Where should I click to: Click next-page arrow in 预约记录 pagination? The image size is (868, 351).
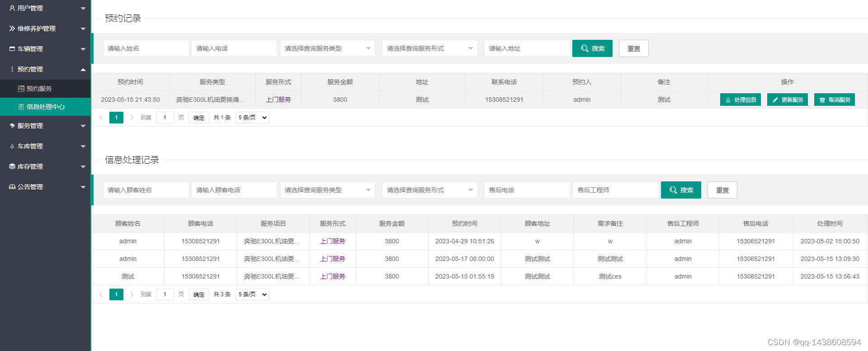pyautogui.click(x=132, y=118)
